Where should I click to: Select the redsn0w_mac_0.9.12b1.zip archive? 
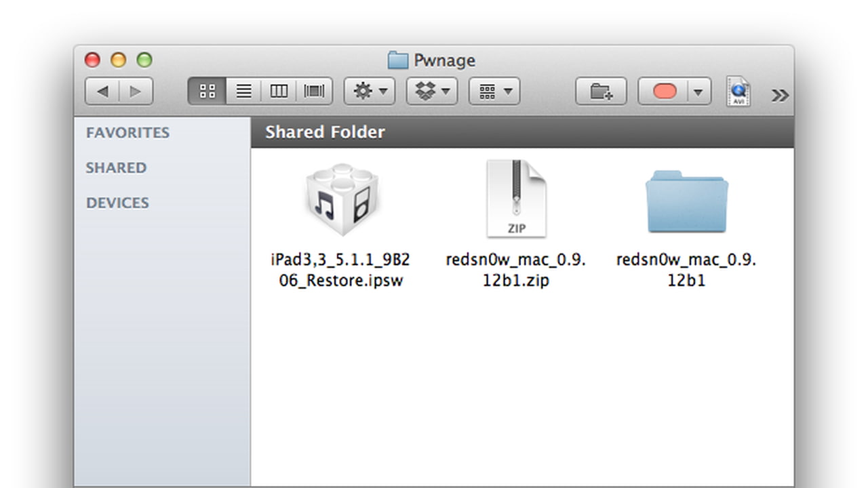pyautogui.click(x=516, y=200)
